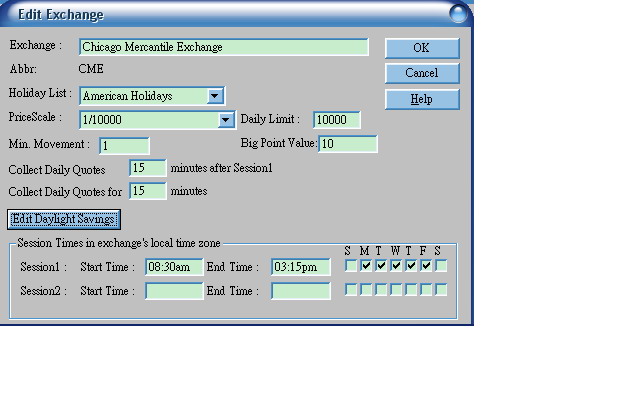Open the PriceScale dropdown arrow
Image resolution: width=640 pixels, height=400 pixels.
tap(226, 120)
